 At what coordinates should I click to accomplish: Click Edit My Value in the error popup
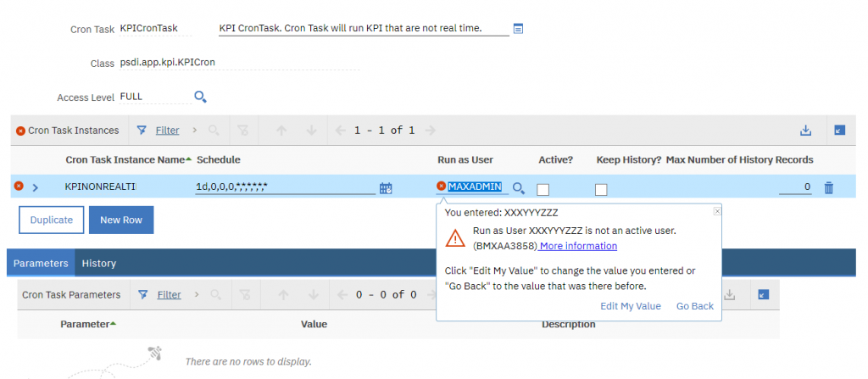(x=631, y=306)
